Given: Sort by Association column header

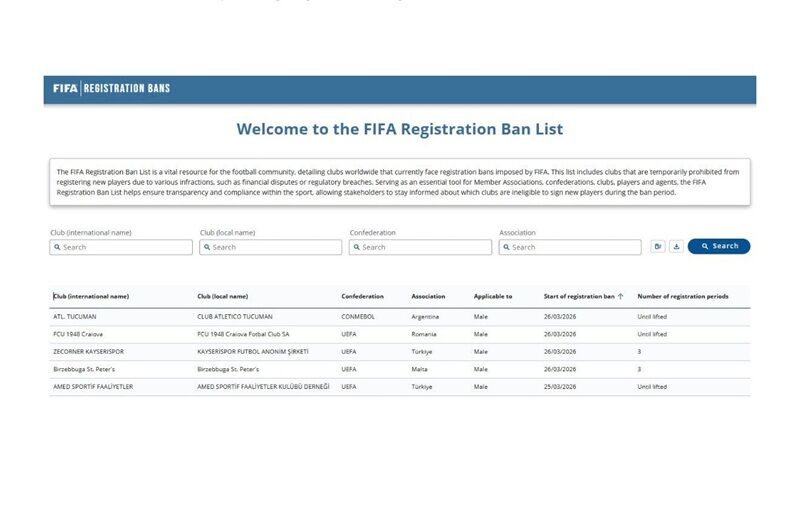Looking at the screenshot, I should 428,296.
